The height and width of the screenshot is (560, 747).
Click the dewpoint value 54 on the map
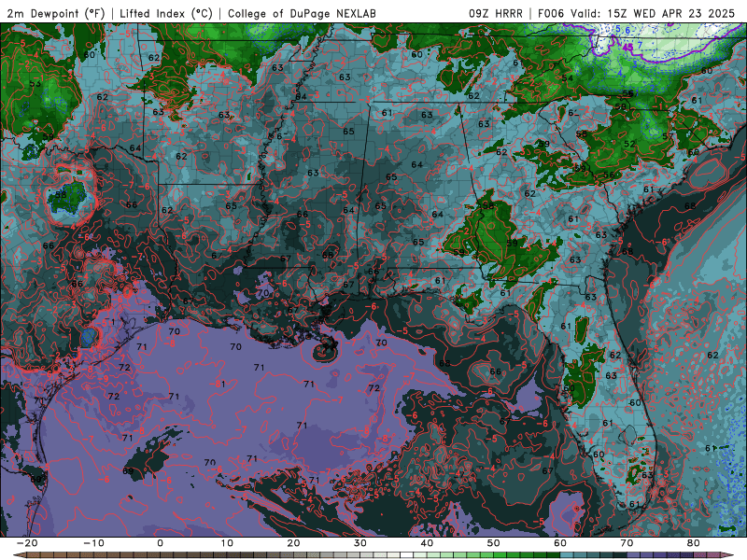[567, 78]
